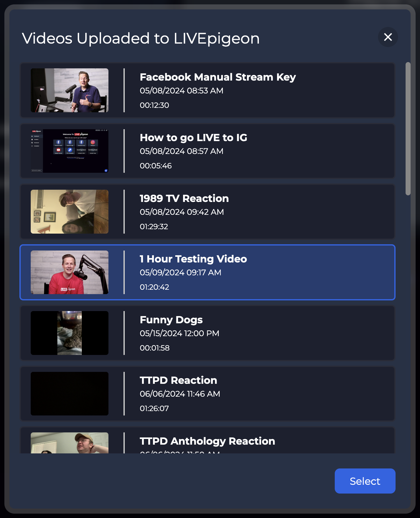This screenshot has height=518, width=420.
Task: Select the Funny Dogs title
Action: pyautogui.click(x=171, y=320)
